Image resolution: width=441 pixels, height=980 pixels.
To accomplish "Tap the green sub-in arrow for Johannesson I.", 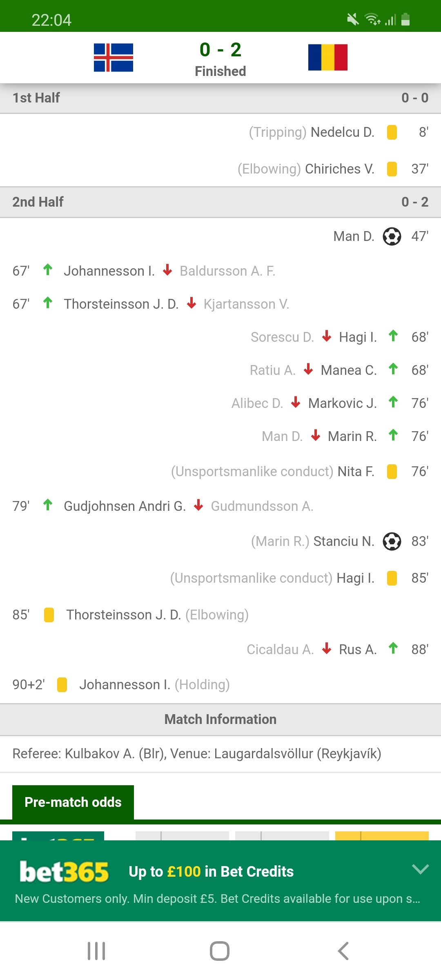I will (x=48, y=270).
